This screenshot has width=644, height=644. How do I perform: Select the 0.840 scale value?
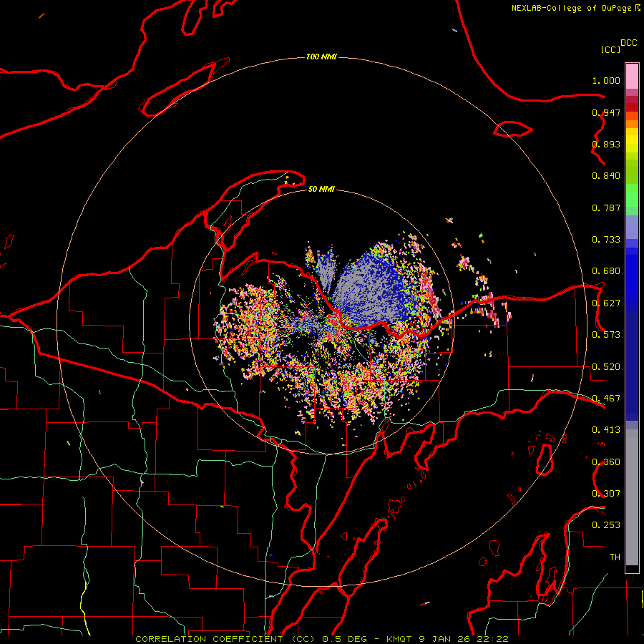coord(606,176)
